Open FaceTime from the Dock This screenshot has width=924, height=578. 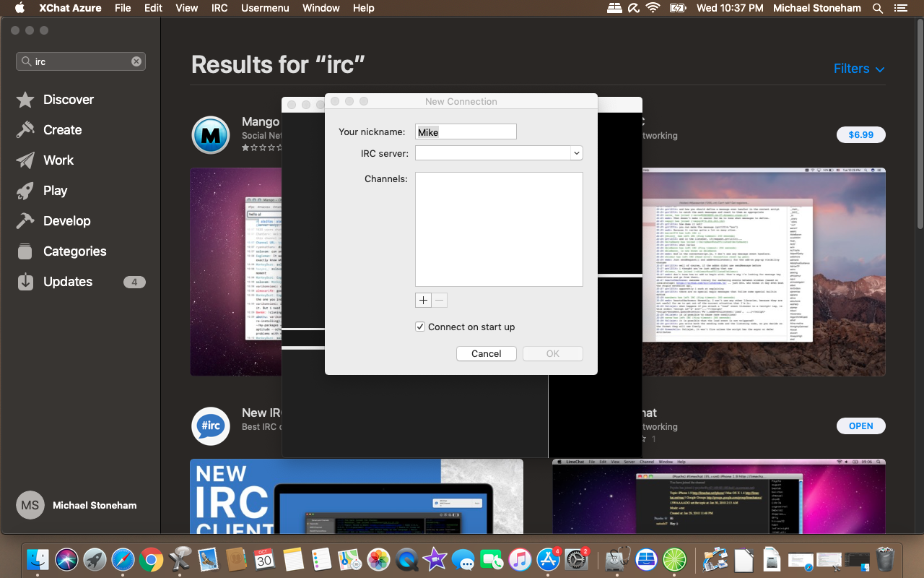[x=491, y=559]
